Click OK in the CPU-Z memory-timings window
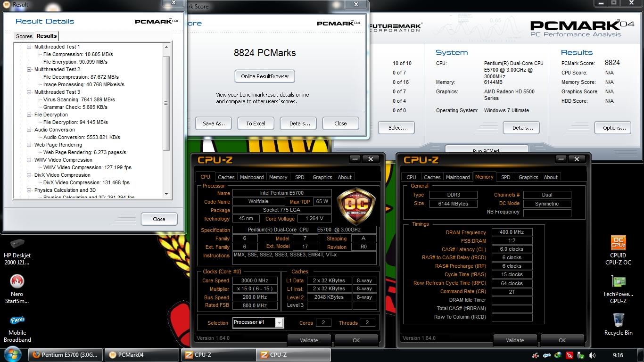 [562, 340]
